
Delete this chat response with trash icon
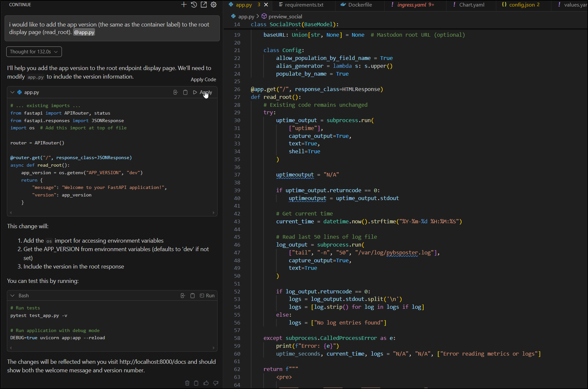click(187, 383)
